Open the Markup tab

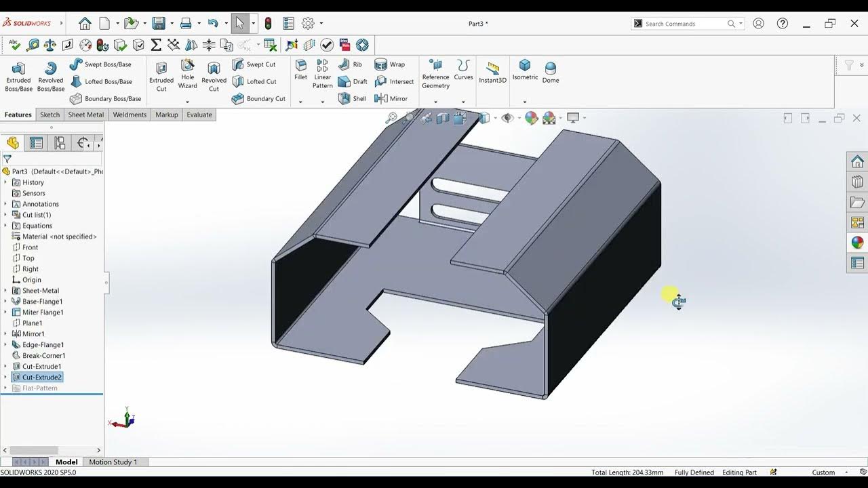pyautogui.click(x=167, y=115)
